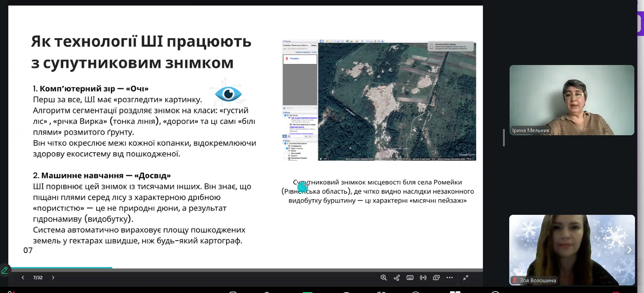Go to the previous slide
This screenshot has height=293, width=644.
[x=23, y=277]
